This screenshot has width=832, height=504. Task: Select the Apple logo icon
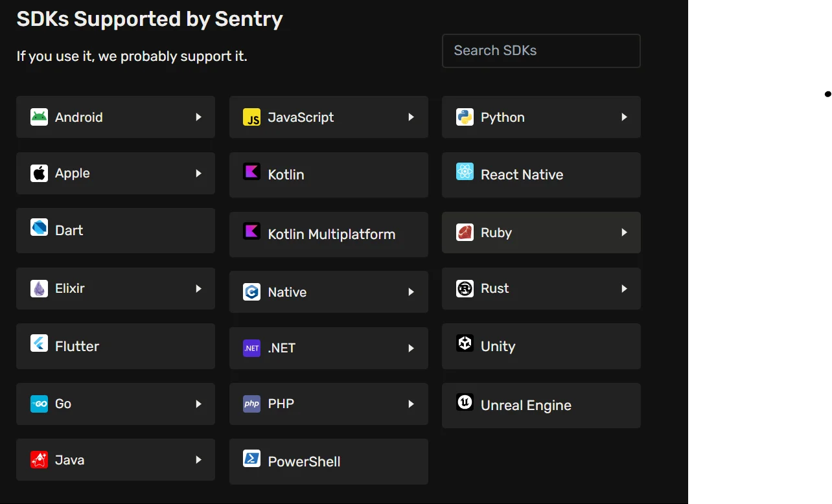(38, 173)
